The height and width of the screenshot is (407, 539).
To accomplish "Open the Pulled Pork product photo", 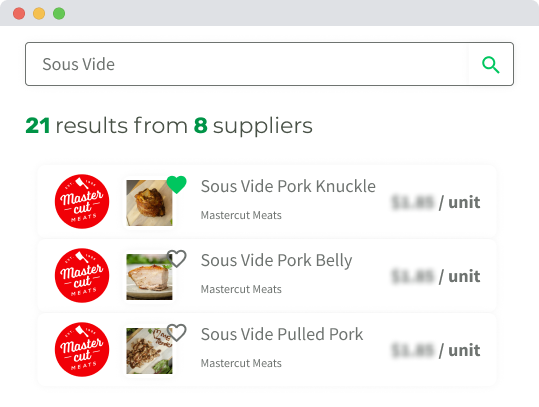I will (x=149, y=351).
